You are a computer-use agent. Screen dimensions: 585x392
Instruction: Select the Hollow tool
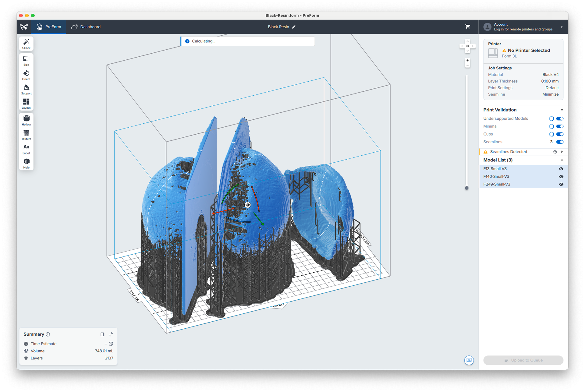26,120
